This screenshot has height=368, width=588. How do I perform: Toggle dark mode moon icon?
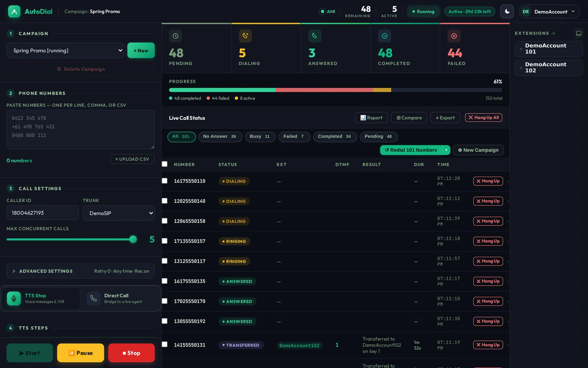click(x=507, y=11)
